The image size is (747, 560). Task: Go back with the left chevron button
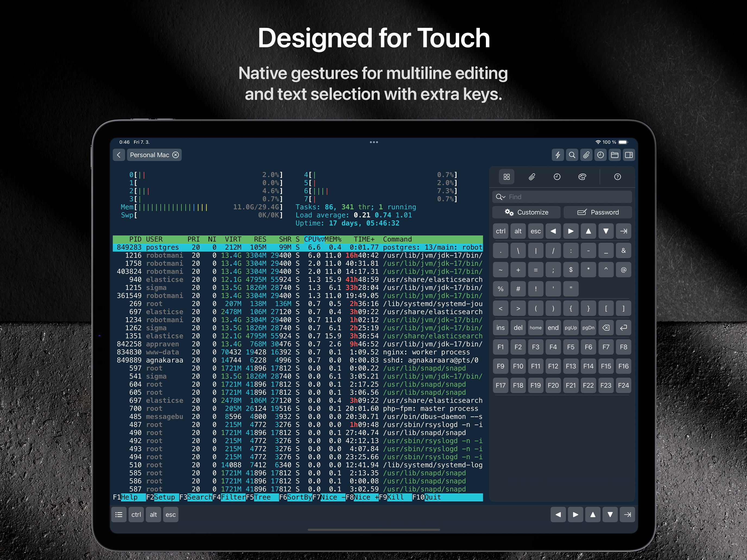(119, 155)
